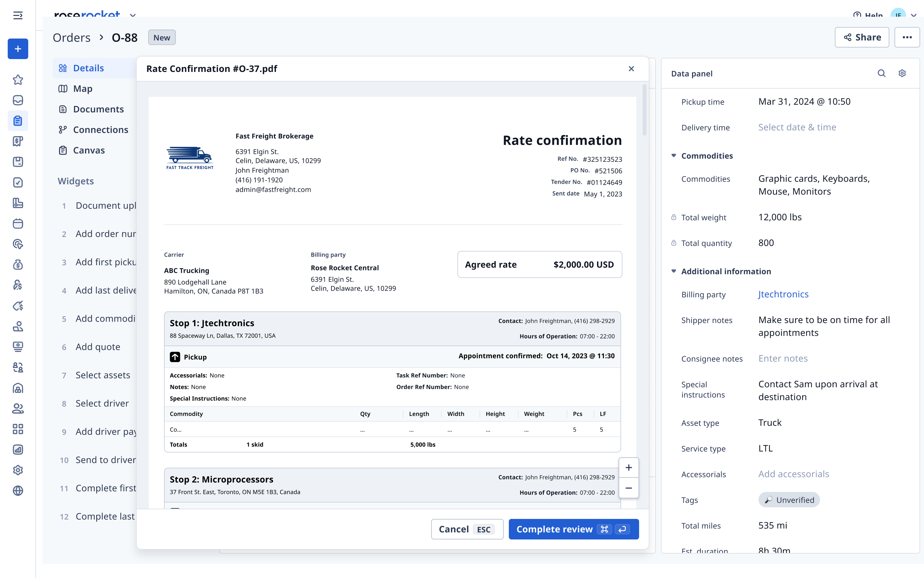
Task: Open the globe icon in sidebar
Action: (18, 490)
